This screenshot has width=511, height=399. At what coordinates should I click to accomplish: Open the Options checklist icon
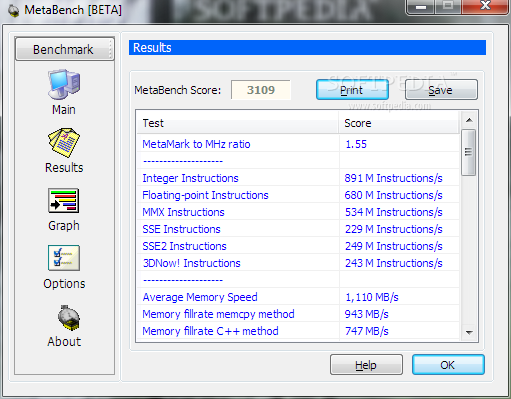pos(64,258)
